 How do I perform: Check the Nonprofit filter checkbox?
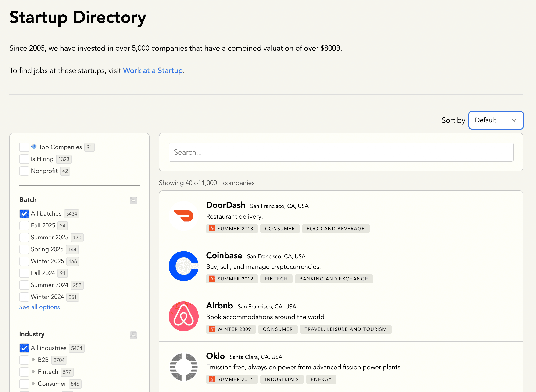24,171
